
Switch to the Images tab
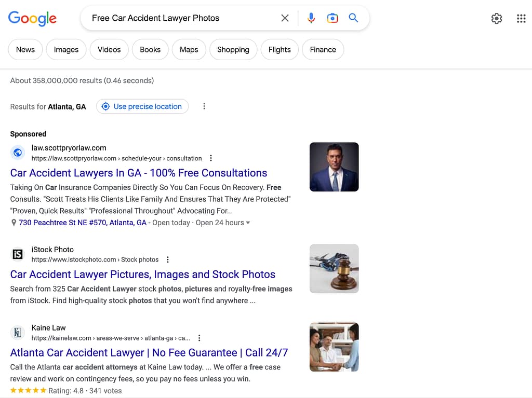66,49
